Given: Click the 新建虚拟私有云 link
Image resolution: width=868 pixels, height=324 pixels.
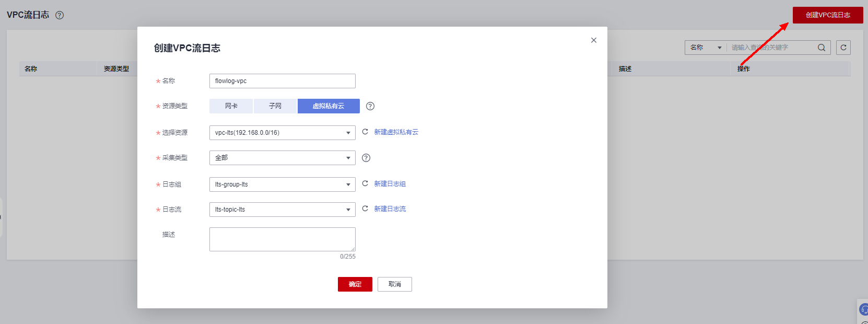Looking at the screenshot, I should [396, 132].
